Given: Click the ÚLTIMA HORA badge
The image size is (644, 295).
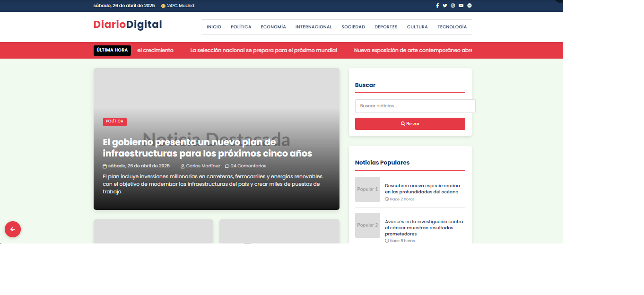Looking at the screenshot, I should tap(112, 50).
